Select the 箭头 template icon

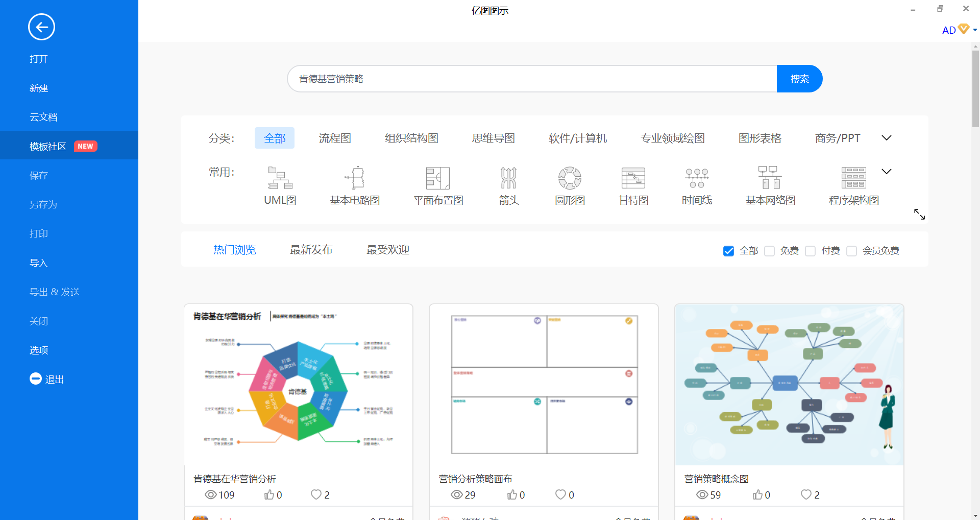tap(508, 178)
